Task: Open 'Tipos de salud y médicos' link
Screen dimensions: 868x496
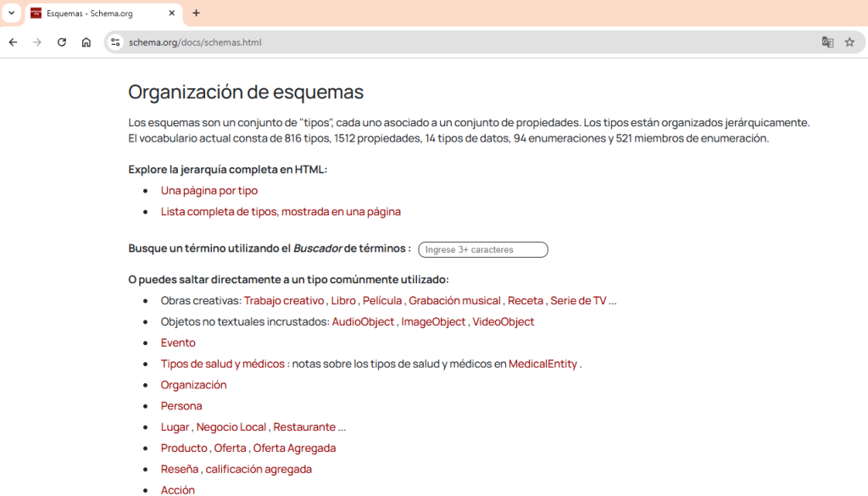Action: pyautogui.click(x=223, y=364)
